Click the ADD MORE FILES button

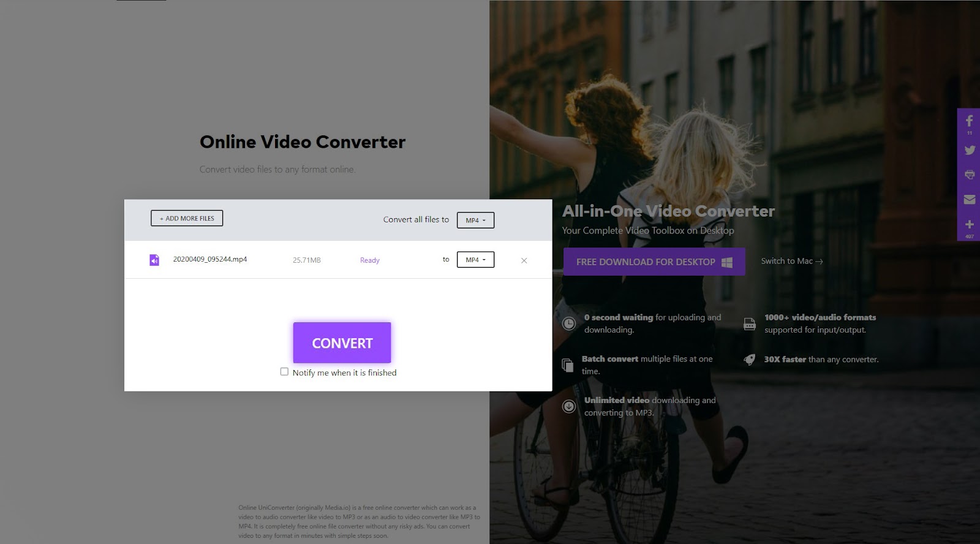pos(187,218)
